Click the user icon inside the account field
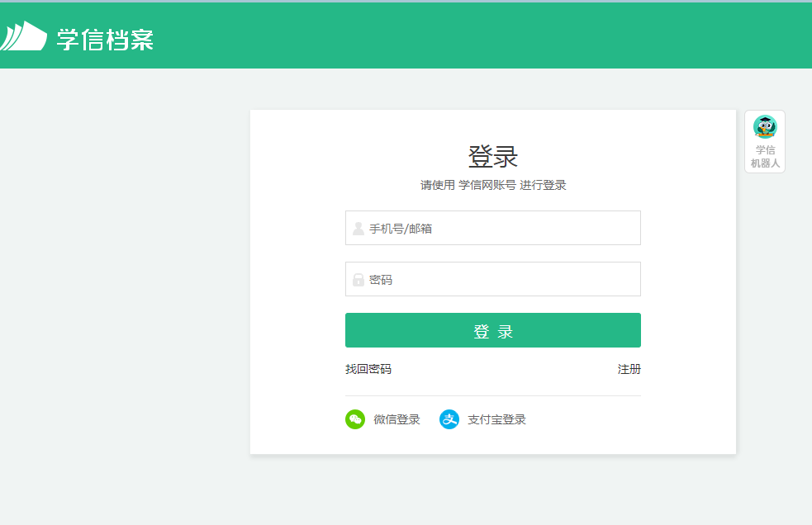 click(x=358, y=227)
